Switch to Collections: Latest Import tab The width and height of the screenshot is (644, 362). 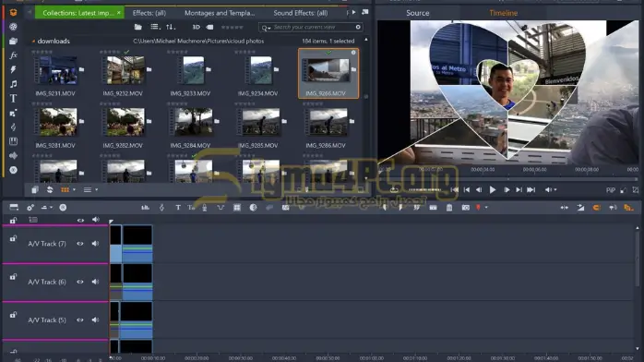[78, 13]
